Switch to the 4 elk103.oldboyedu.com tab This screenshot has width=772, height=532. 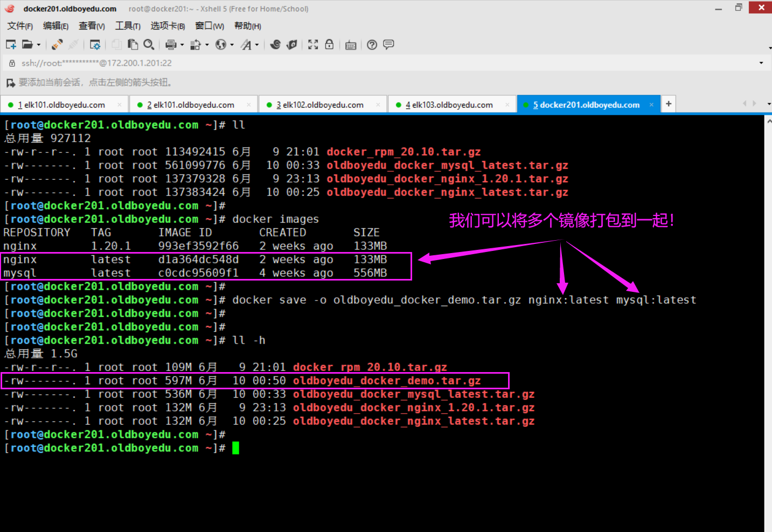[x=449, y=105]
